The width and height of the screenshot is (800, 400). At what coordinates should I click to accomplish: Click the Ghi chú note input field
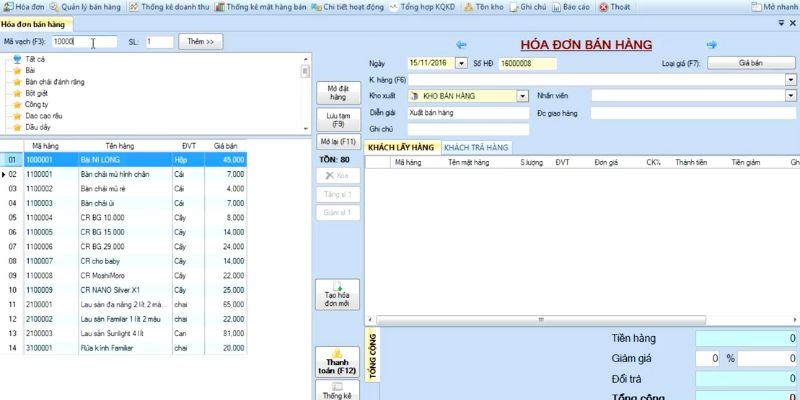pyautogui.click(x=468, y=129)
